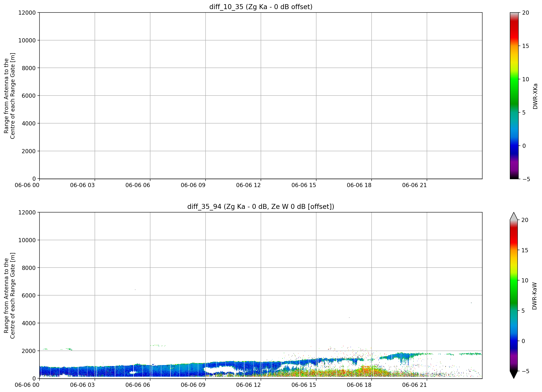This screenshot has width=542, height=392.
Task: Click the 2000 tick on bottom plot
Action: 29,351
